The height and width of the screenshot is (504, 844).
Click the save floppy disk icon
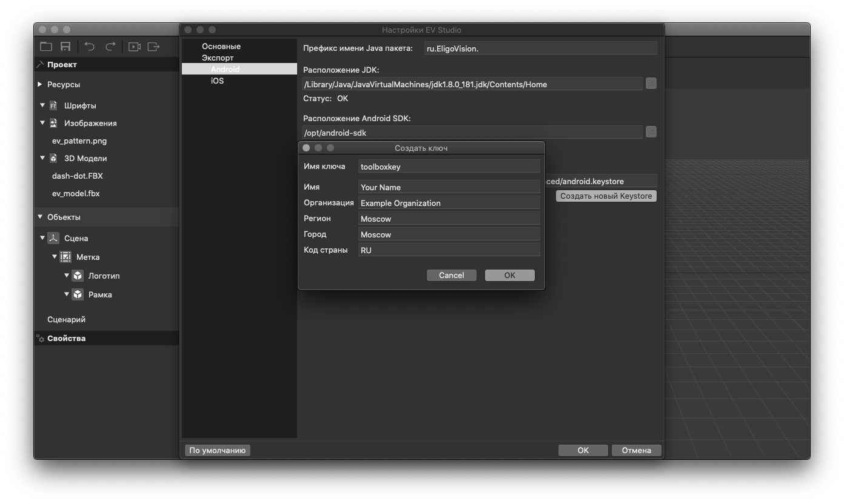[65, 47]
